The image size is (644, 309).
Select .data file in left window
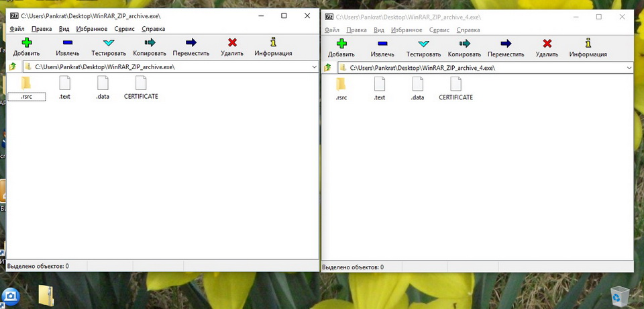click(x=103, y=88)
